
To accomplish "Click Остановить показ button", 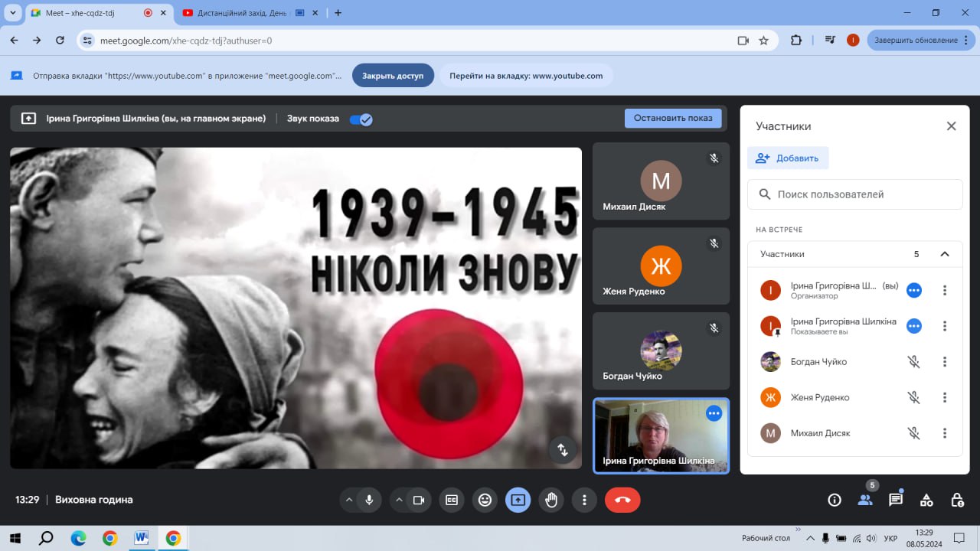I will (673, 118).
